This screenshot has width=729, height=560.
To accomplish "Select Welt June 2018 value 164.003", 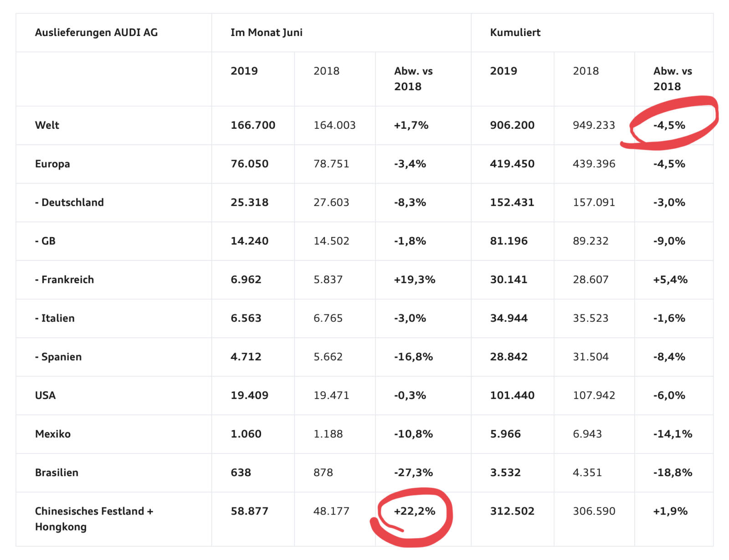I will point(334,125).
